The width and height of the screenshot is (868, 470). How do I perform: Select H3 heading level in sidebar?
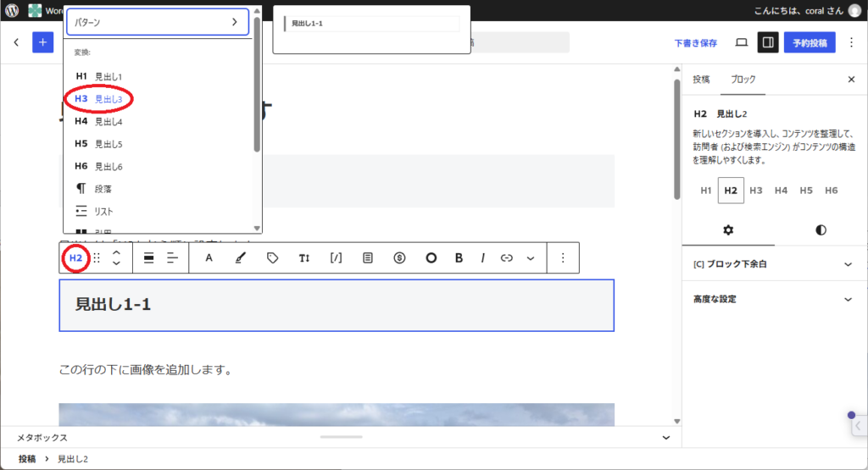755,191
